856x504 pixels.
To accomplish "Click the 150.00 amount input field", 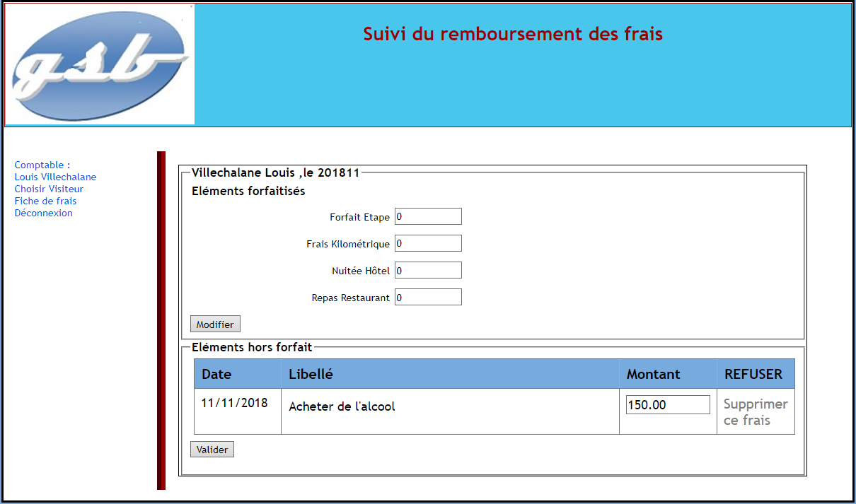I will pos(668,404).
